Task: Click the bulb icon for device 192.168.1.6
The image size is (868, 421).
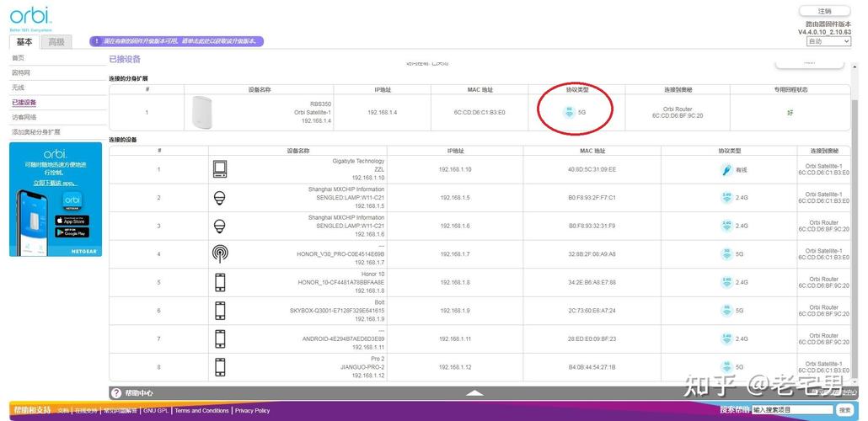Action: click(220, 226)
